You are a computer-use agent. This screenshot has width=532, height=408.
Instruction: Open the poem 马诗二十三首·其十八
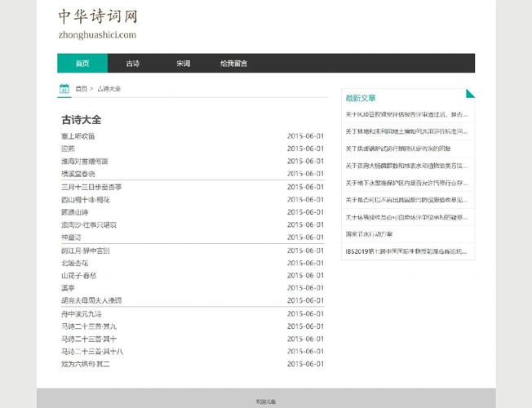(92, 352)
